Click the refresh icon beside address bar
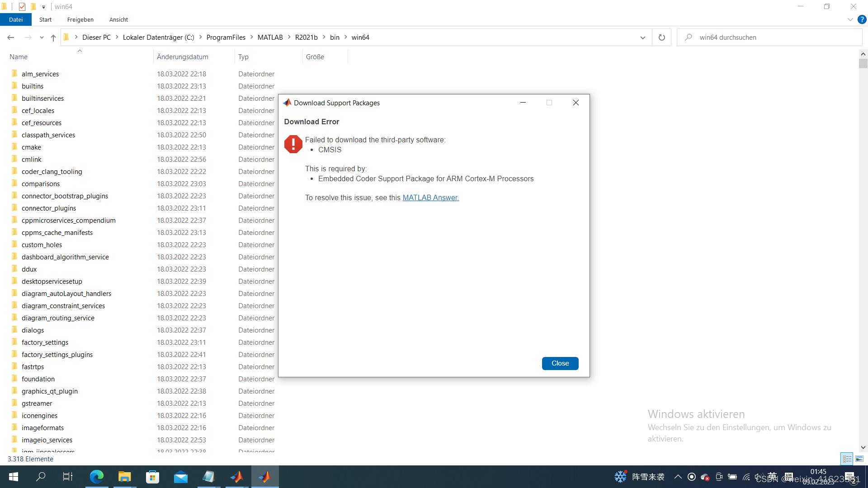Viewport: 868px width, 488px height. coord(661,38)
